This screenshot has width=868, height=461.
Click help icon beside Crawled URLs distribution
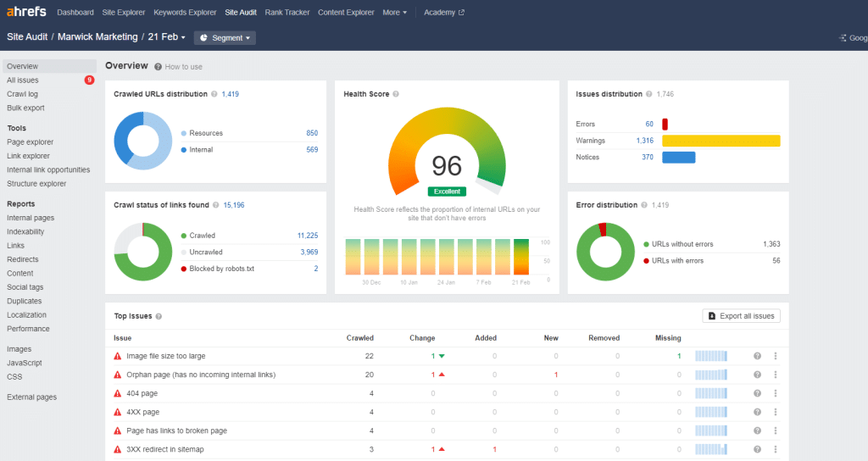click(x=214, y=94)
